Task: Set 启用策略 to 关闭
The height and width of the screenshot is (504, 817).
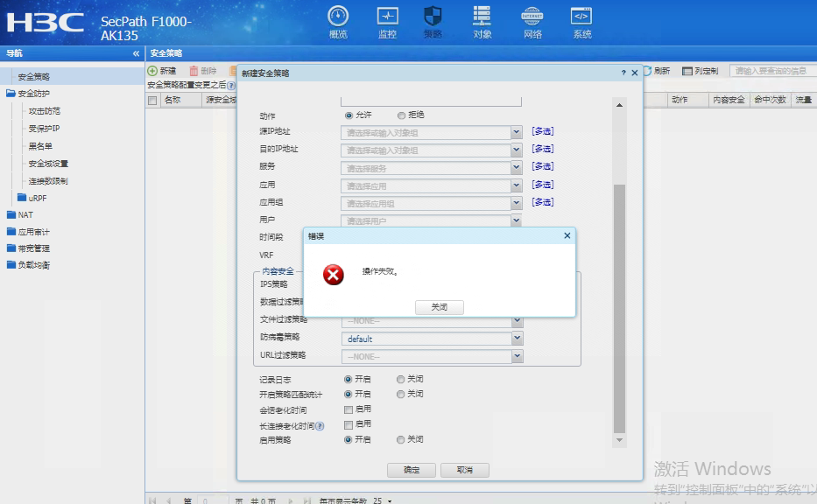Action: click(x=400, y=440)
